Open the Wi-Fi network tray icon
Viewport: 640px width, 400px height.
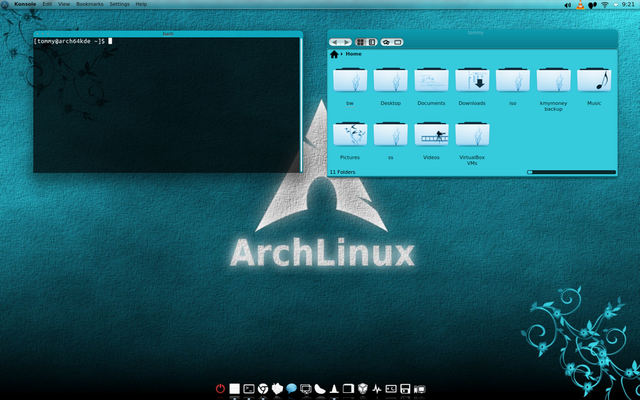tap(605, 5)
